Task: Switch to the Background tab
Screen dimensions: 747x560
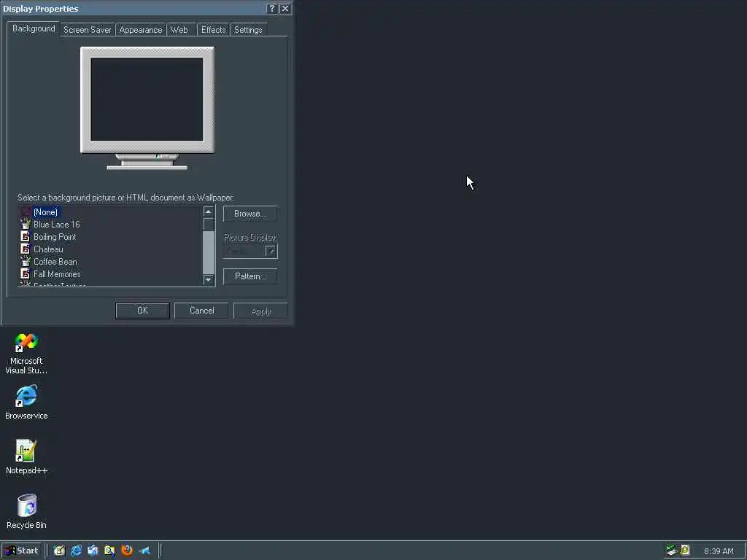Action: pyautogui.click(x=34, y=28)
